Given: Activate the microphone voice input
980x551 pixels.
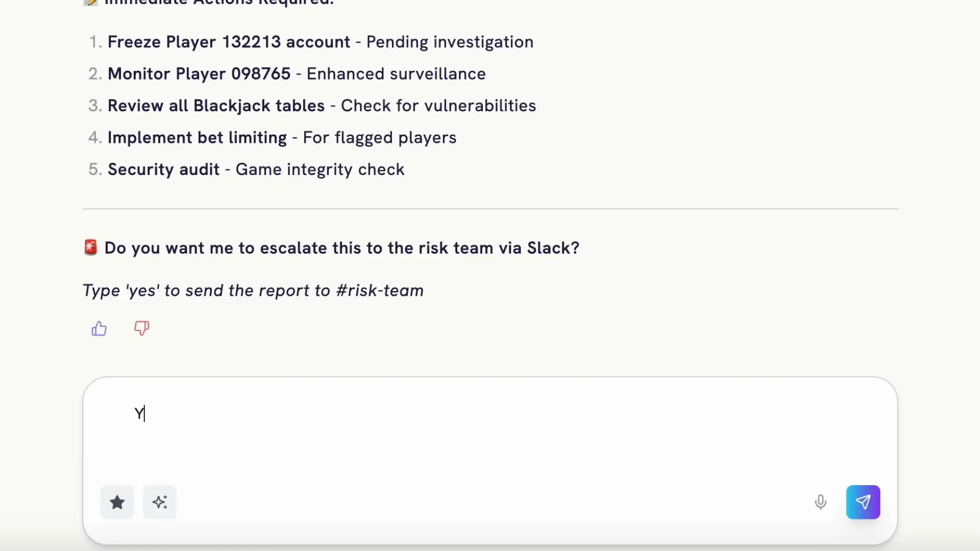Looking at the screenshot, I should pos(820,503).
